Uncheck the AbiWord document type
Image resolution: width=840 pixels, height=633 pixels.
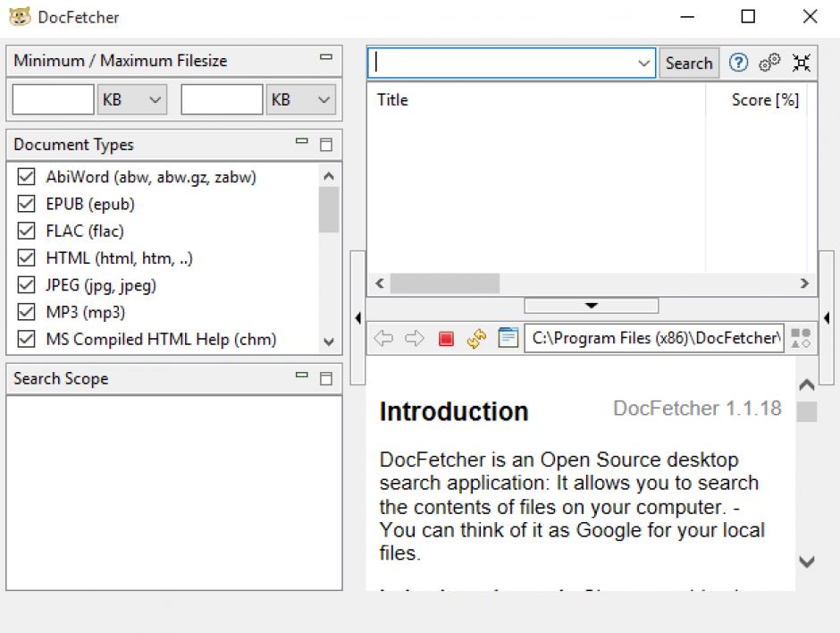pos(27,177)
